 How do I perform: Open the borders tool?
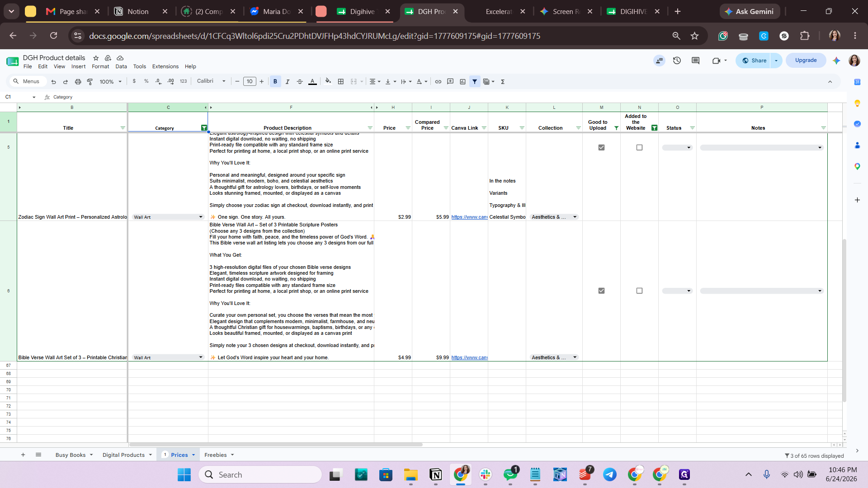tap(341, 81)
